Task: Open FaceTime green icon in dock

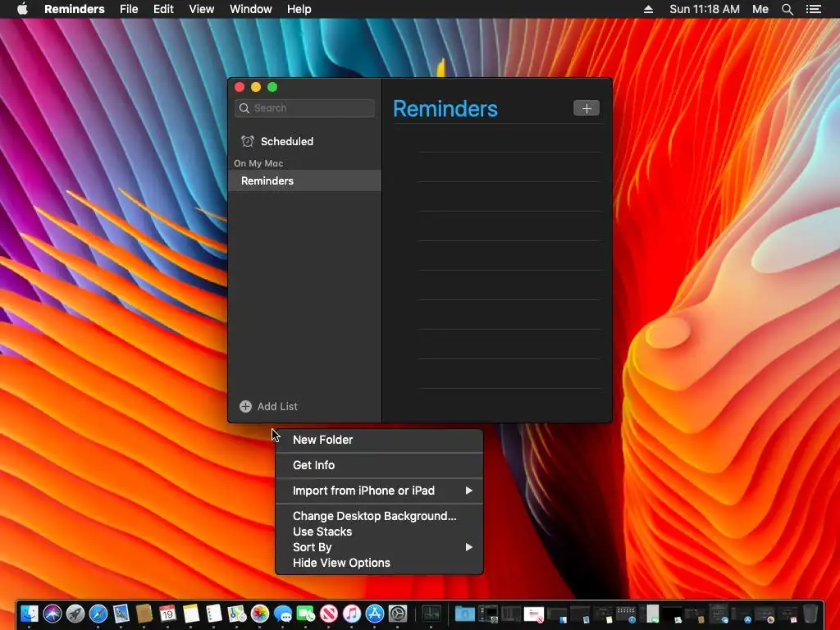Action: (x=306, y=614)
